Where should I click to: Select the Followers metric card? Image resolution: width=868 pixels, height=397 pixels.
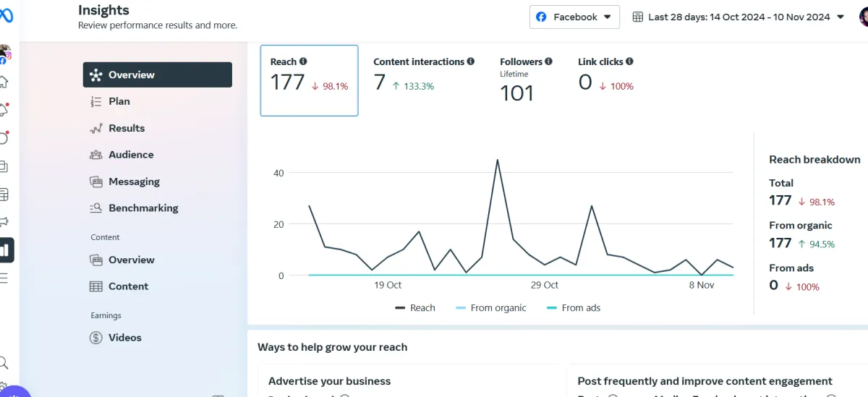click(x=526, y=80)
